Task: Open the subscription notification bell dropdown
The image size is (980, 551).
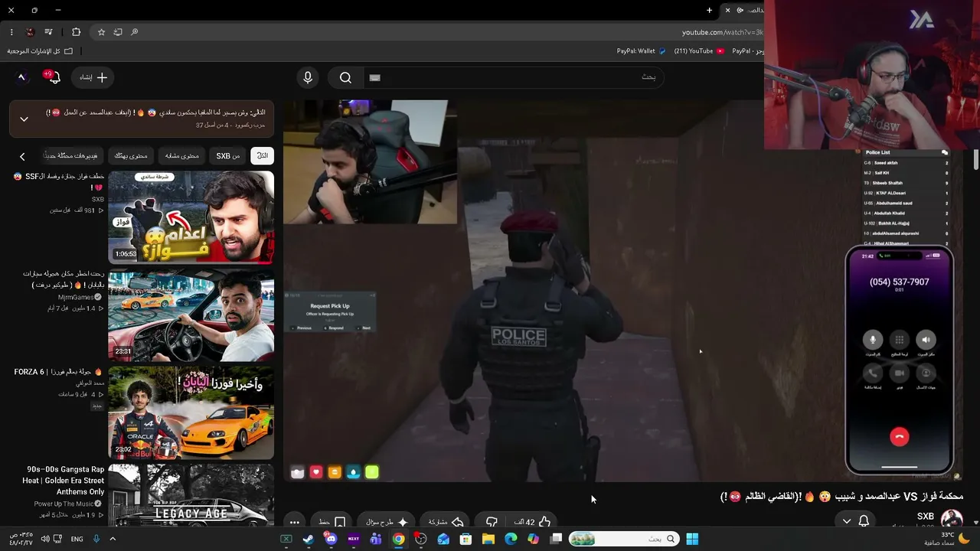Action: coord(855,521)
